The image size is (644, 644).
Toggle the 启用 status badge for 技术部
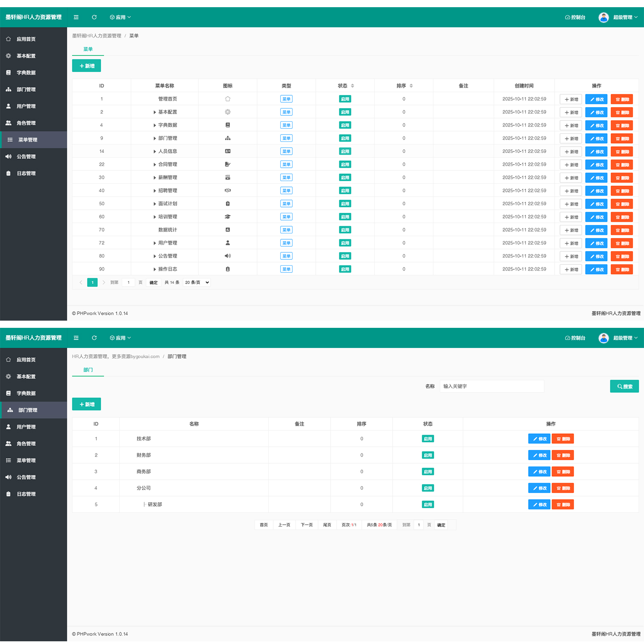[428, 439]
